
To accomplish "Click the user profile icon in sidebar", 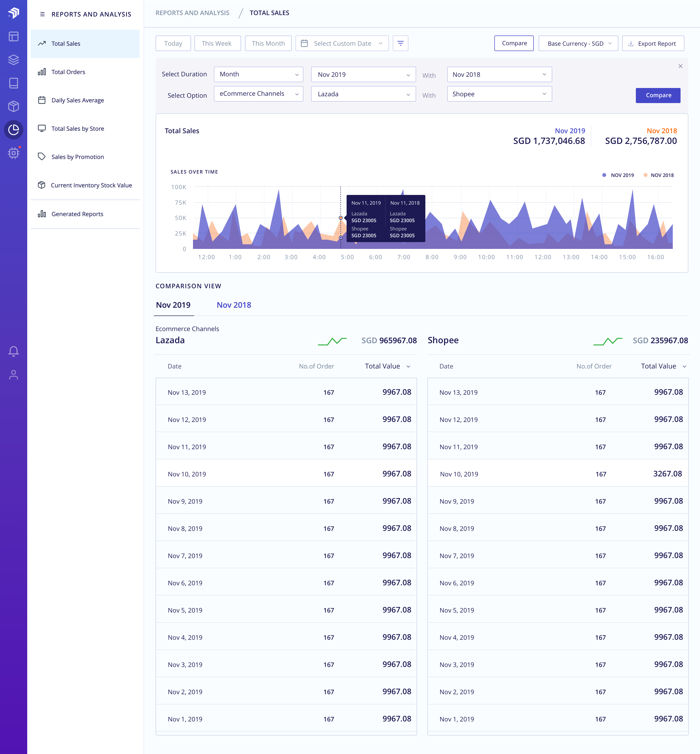I will [x=14, y=375].
